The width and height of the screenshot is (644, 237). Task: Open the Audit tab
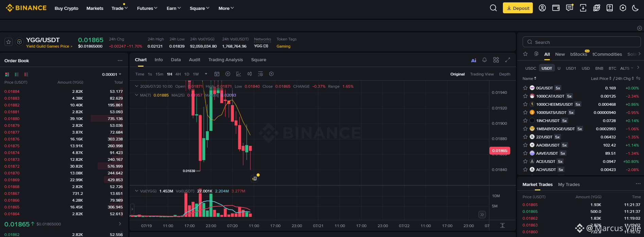194,60
